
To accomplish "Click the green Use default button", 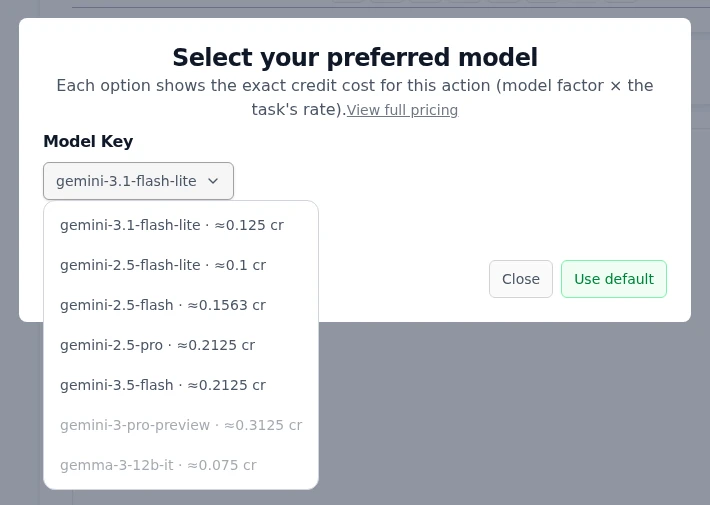I will click(614, 279).
